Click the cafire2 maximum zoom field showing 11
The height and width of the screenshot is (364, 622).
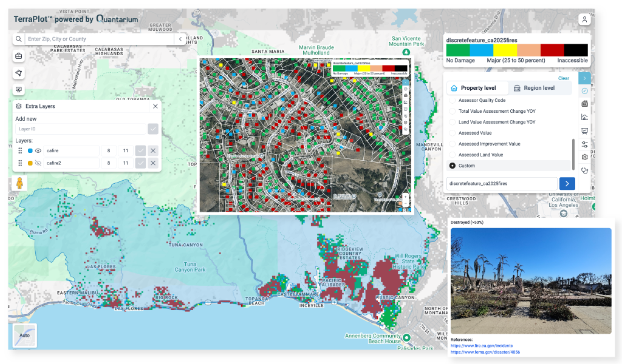tap(126, 163)
